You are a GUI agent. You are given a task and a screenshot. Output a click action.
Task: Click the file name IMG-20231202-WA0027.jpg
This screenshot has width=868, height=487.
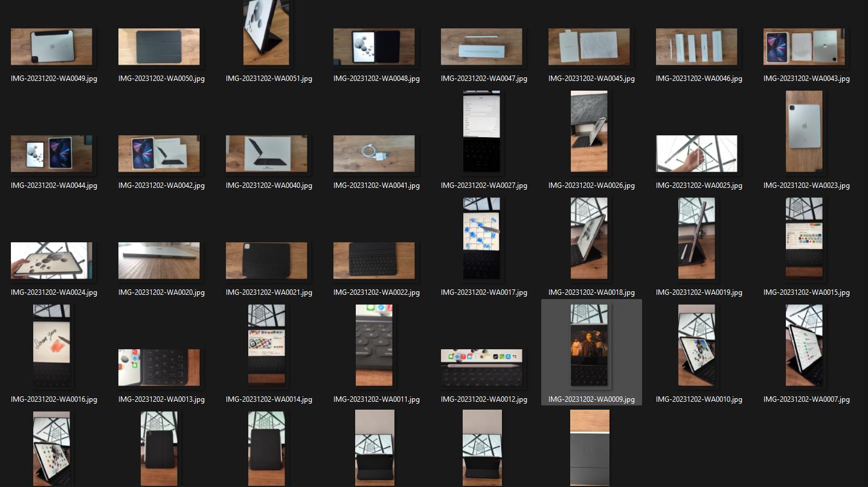484,185
